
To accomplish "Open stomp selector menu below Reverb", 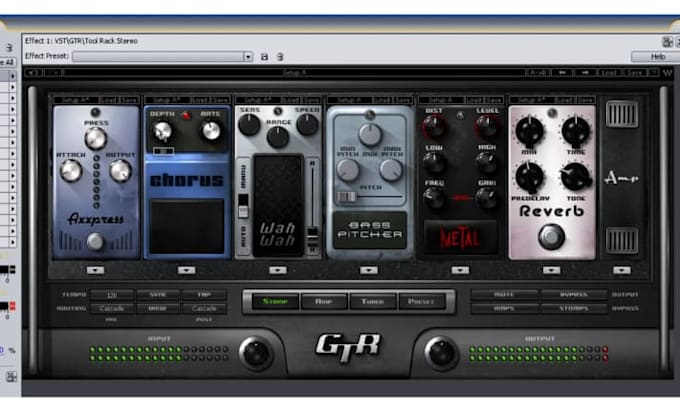I will (552, 270).
